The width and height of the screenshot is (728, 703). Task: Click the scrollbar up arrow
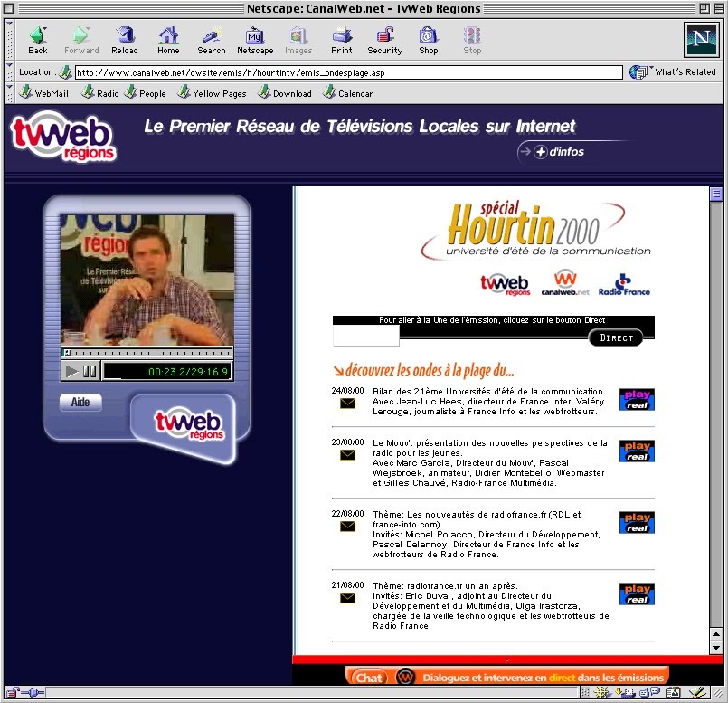pyautogui.click(x=716, y=633)
